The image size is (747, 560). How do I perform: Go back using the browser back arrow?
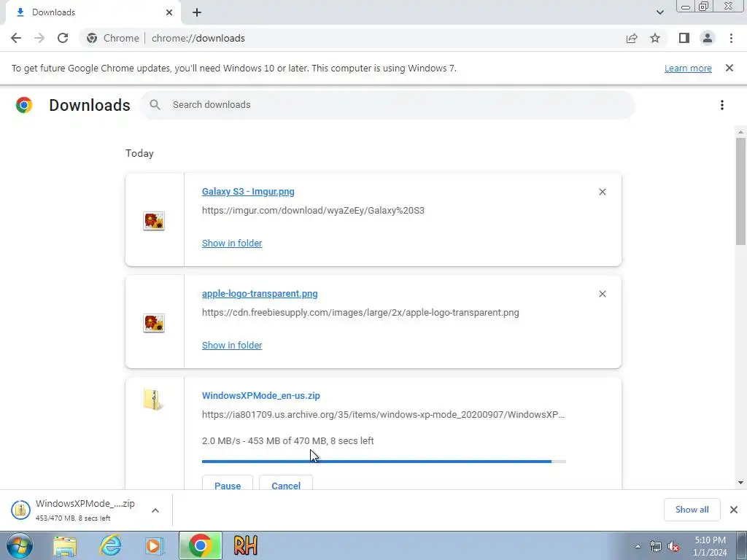click(16, 38)
